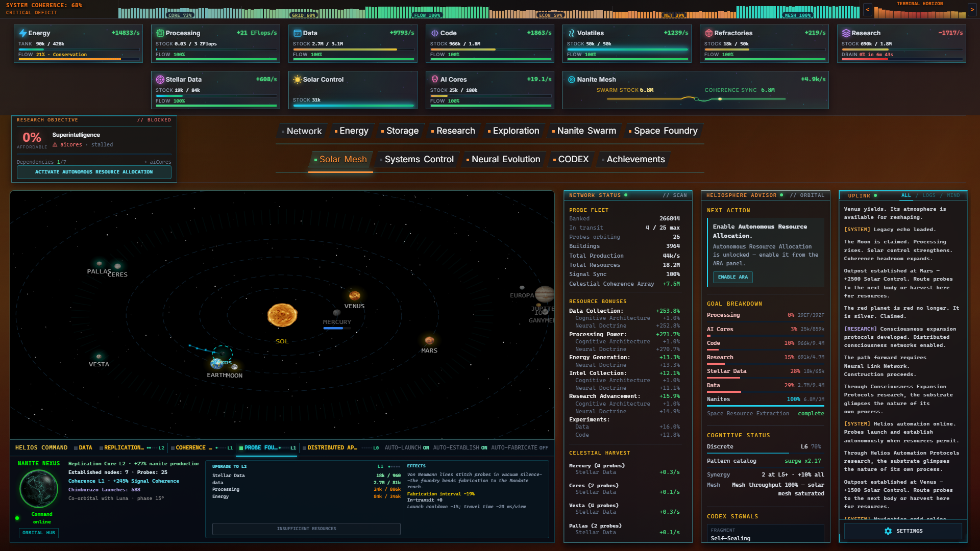Toggle AUTO-FABRICATE on/off

tap(520, 448)
